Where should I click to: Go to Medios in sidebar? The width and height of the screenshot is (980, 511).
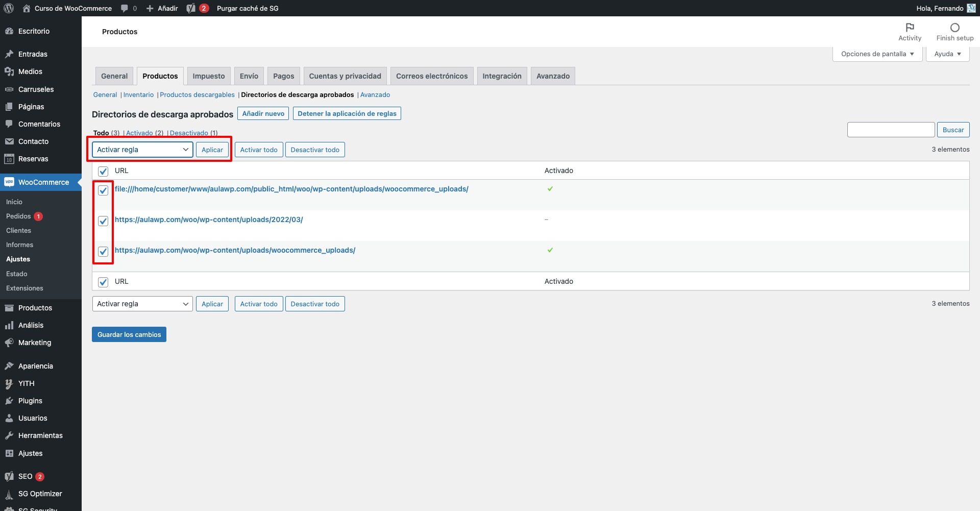click(x=30, y=71)
